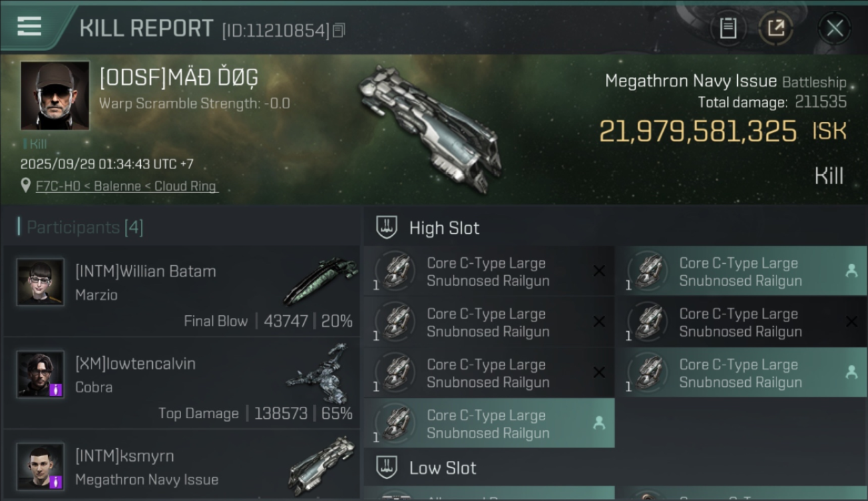
Task: Select the bottom highlighted Snubnosed Railgun item
Action: tap(489, 424)
